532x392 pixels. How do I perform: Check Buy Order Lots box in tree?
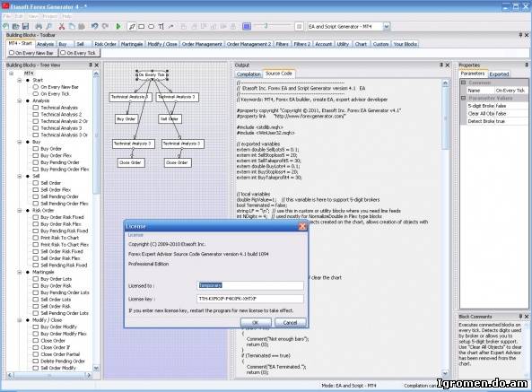pyautogui.click(x=35, y=279)
